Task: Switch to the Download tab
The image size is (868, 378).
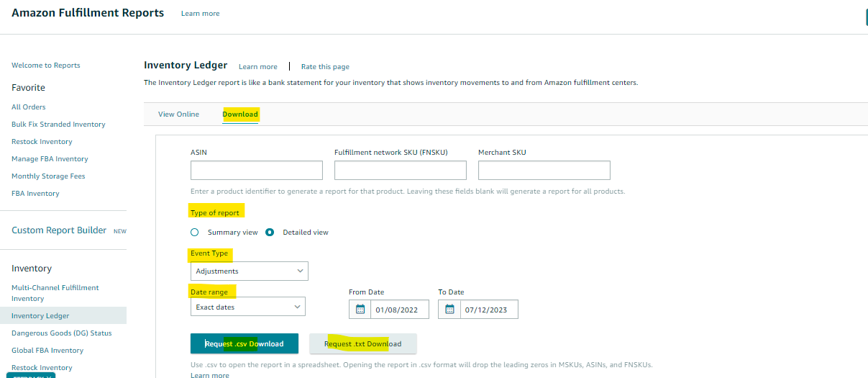Action: (240, 114)
